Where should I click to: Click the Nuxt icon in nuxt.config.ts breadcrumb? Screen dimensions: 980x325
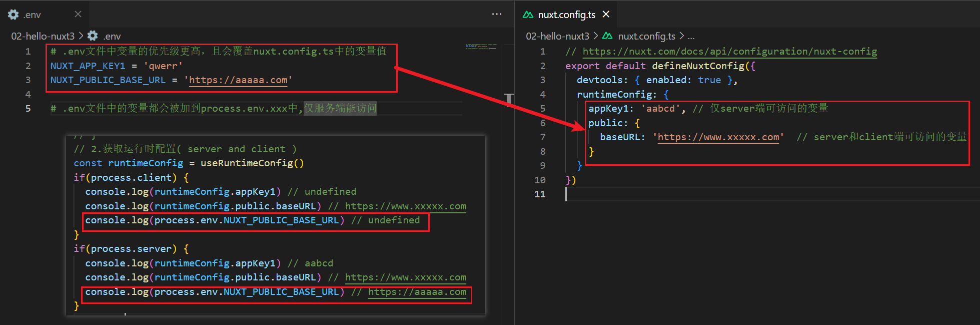(x=607, y=36)
